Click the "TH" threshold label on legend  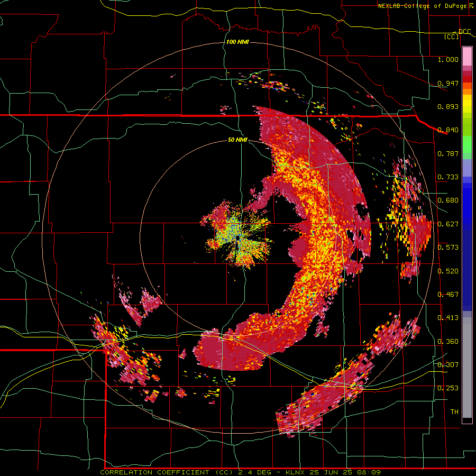[x=454, y=411]
